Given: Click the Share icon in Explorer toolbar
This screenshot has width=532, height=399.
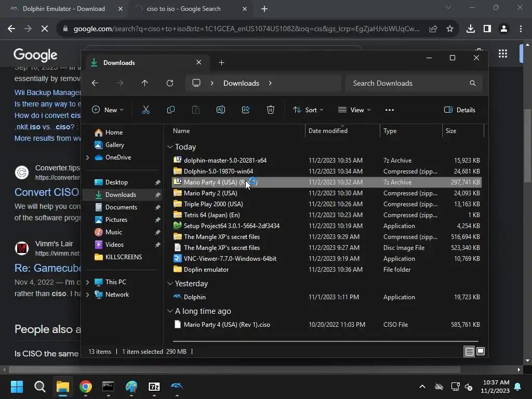Looking at the screenshot, I should click(246, 110).
